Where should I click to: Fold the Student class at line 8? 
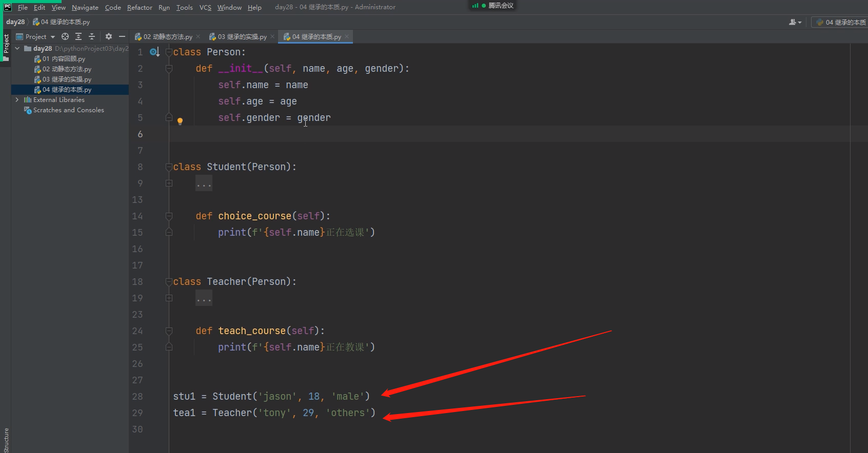169,167
